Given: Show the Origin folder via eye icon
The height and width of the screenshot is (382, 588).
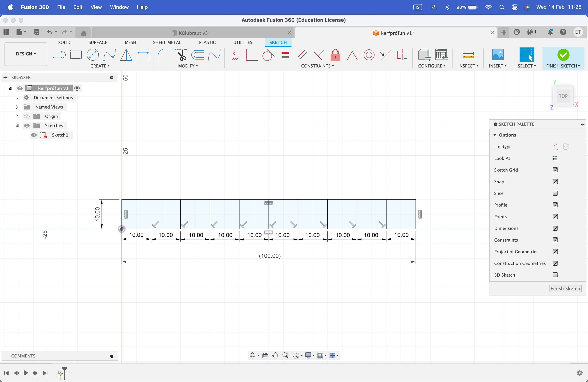Looking at the screenshot, I should point(27,116).
